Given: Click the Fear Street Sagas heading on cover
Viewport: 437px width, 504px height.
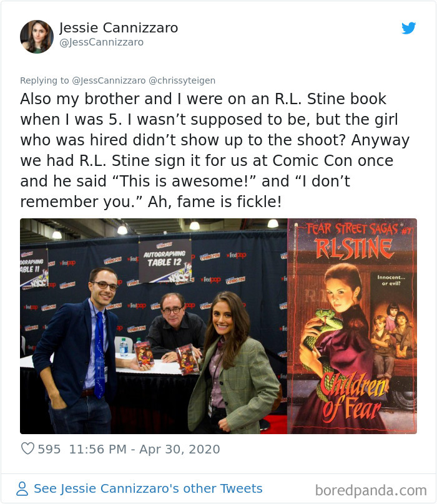Looking at the screenshot, I should pos(352,229).
